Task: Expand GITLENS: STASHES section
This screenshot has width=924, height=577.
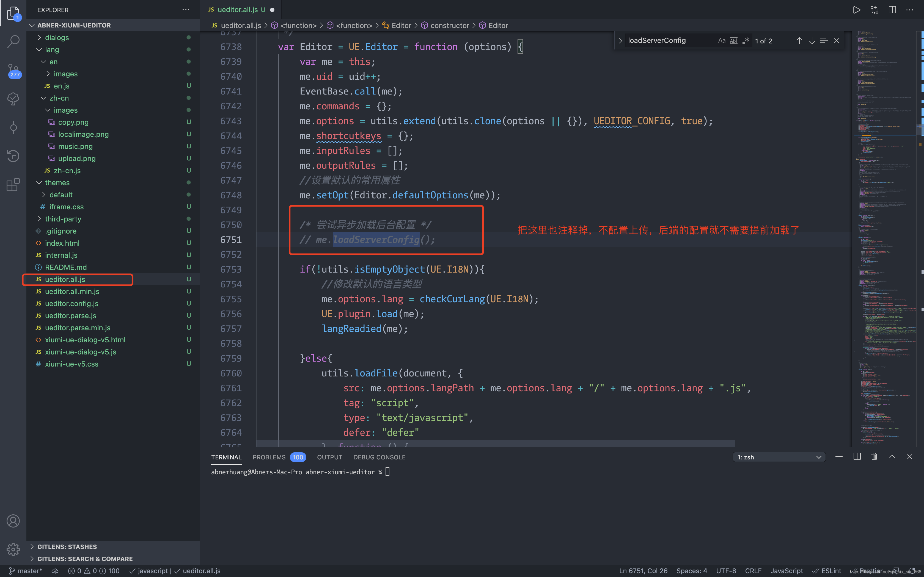Action: pyautogui.click(x=67, y=547)
